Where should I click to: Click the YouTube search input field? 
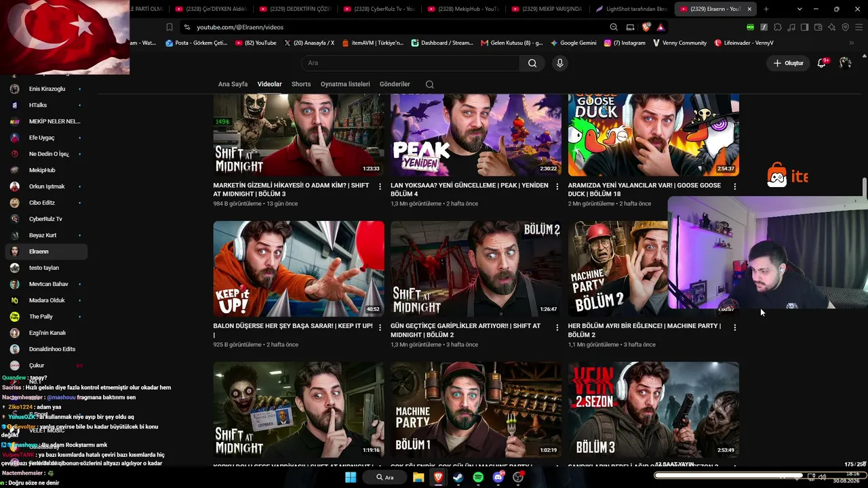pos(410,63)
